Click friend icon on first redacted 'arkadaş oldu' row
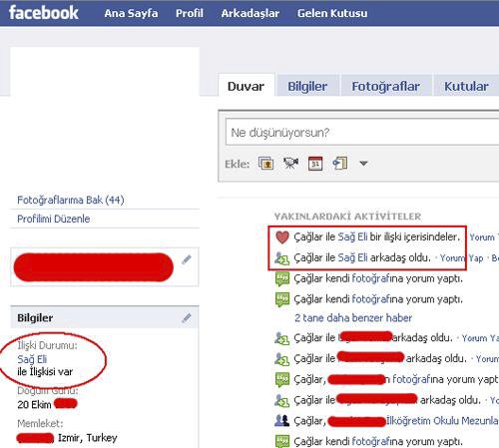This screenshot has height=448, width=499. tap(282, 338)
